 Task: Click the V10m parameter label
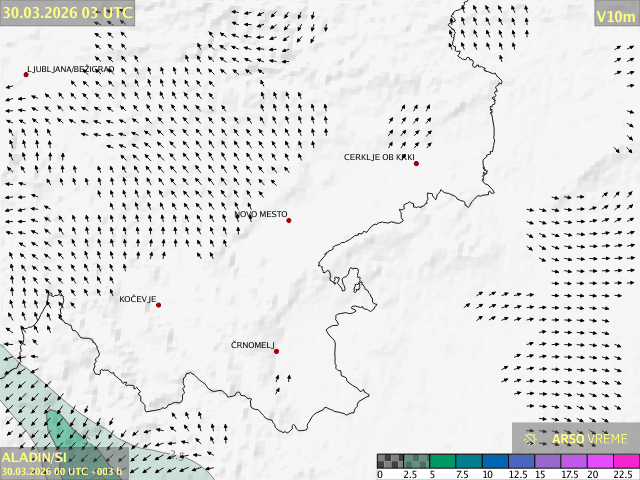point(615,15)
